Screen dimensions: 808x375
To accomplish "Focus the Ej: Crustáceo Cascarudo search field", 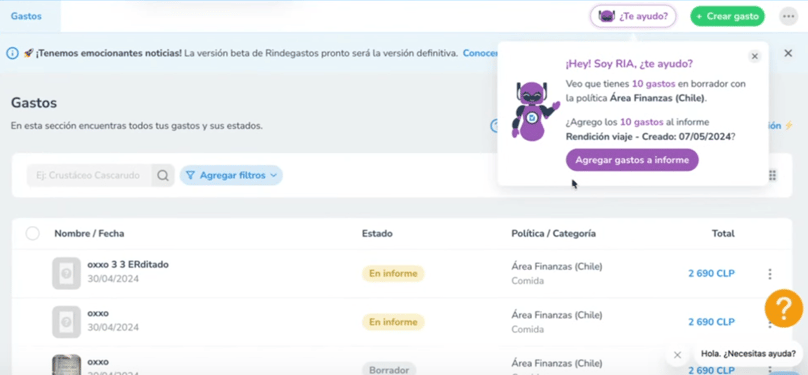I will point(89,176).
